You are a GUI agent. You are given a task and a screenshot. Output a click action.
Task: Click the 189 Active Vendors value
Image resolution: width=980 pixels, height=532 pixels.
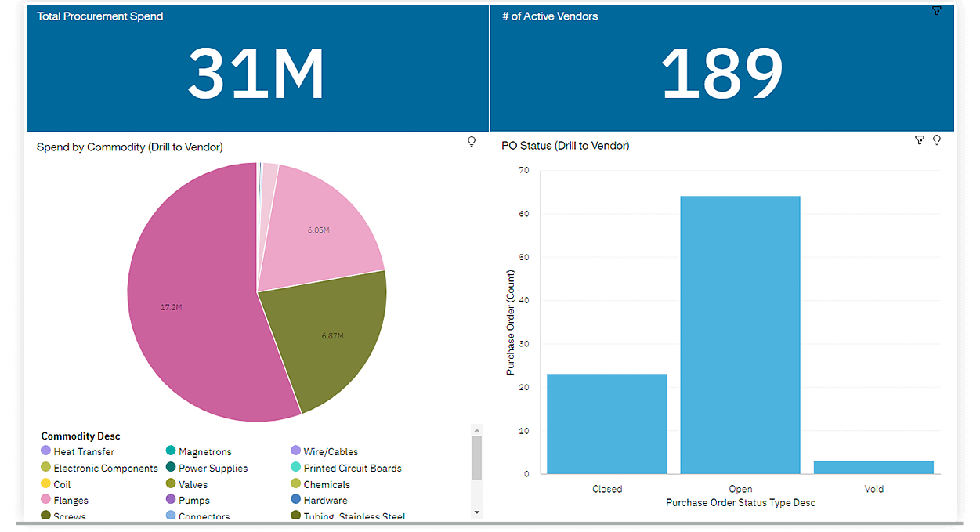tap(721, 72)
